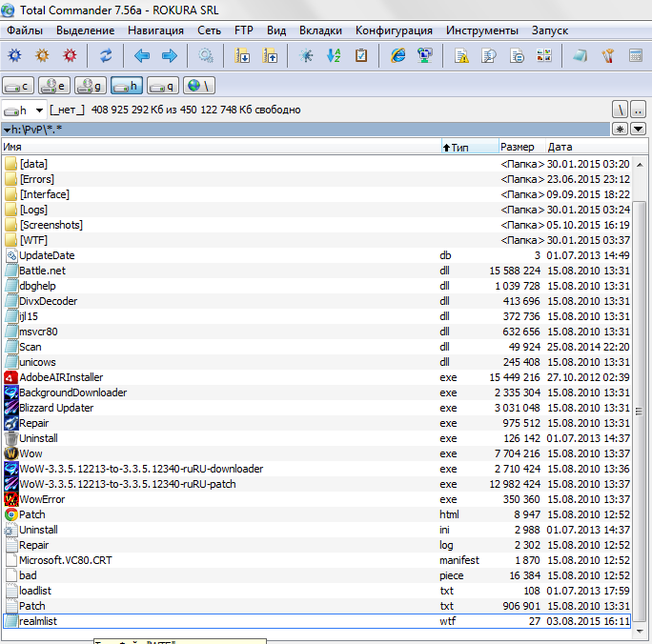Open the Вкладки menu

click(x=320, y=30)
